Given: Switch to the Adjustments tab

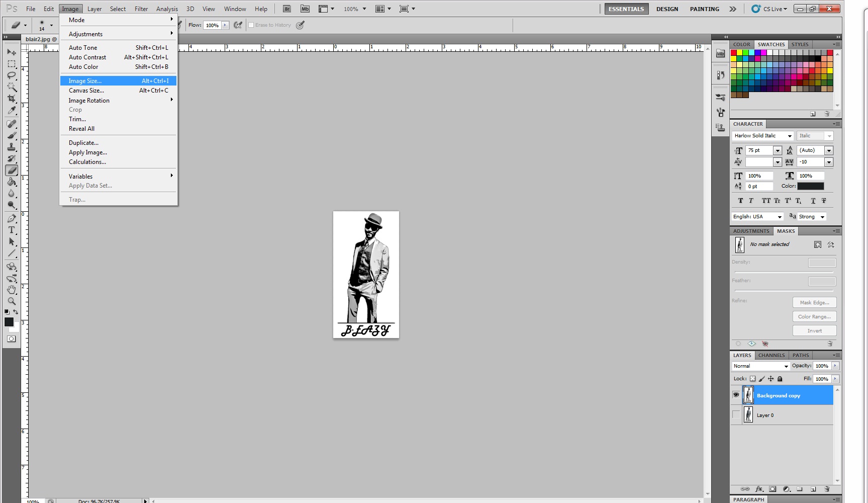Looking at the screenshot, I should (x=751, y=231).
